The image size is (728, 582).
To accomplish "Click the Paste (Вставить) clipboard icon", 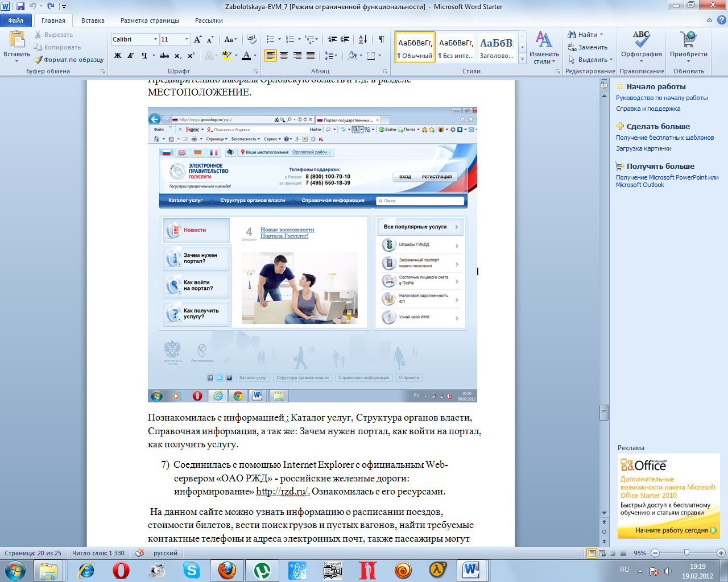I will click(x=17, y=40).
